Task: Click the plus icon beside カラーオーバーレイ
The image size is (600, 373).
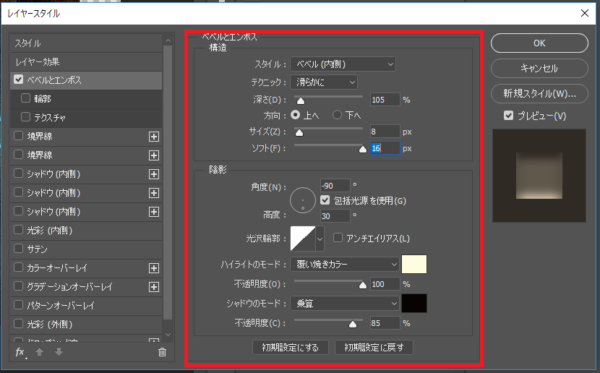Action: coord(154,268)
